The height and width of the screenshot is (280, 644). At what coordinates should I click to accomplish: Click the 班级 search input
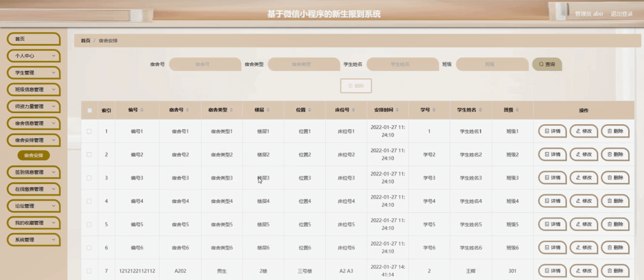click(x=492, y=64)
